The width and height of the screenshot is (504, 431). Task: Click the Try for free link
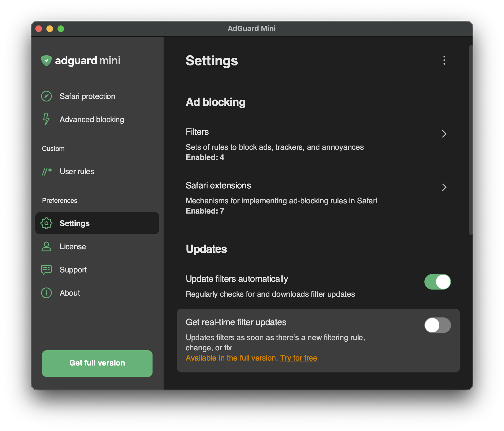(x=298, y=358)
